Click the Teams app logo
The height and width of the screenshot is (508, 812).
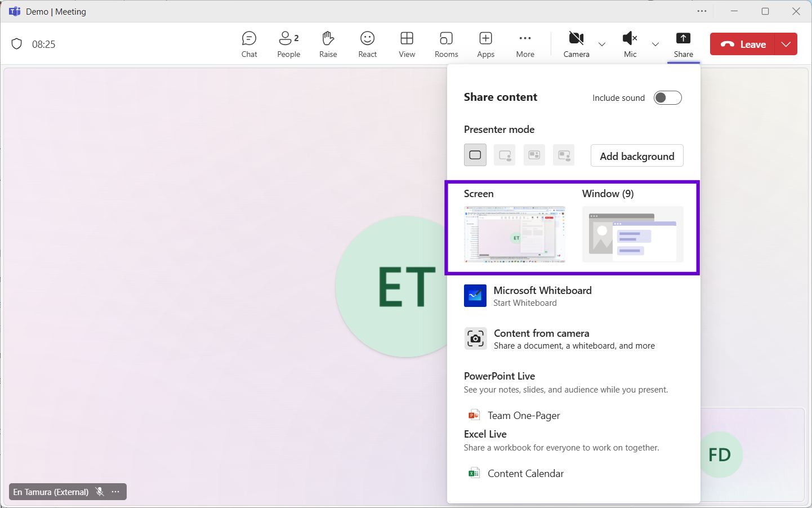15,11
